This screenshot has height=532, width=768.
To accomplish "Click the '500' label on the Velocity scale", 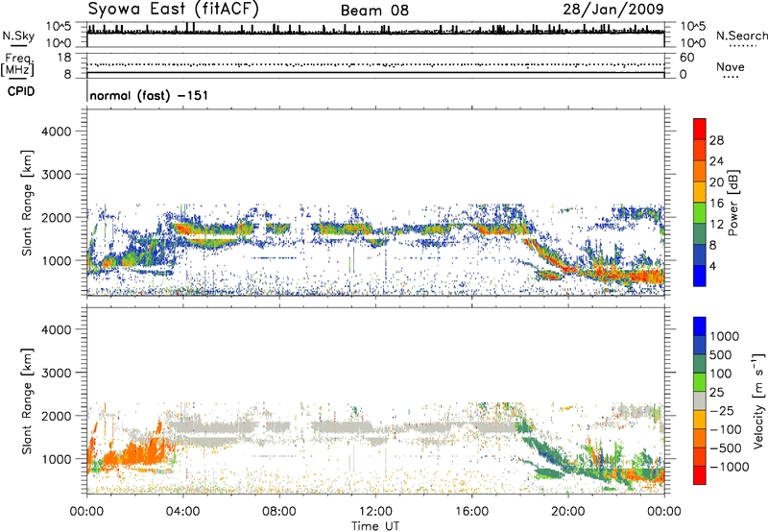I will pos(721,355).
